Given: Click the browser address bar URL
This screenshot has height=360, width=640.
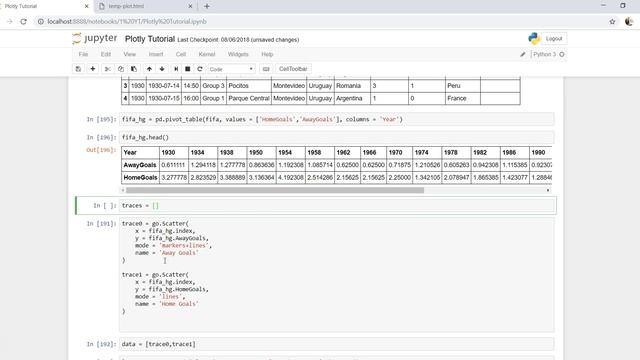Looking at the screenshot, I should click(x=127, y=22).
